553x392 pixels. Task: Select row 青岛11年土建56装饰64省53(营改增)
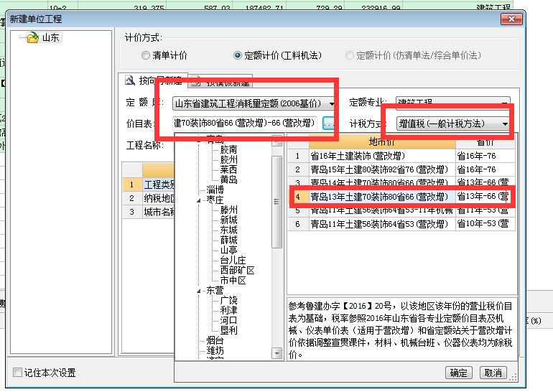pyautogui.click(x=401, y=224)
